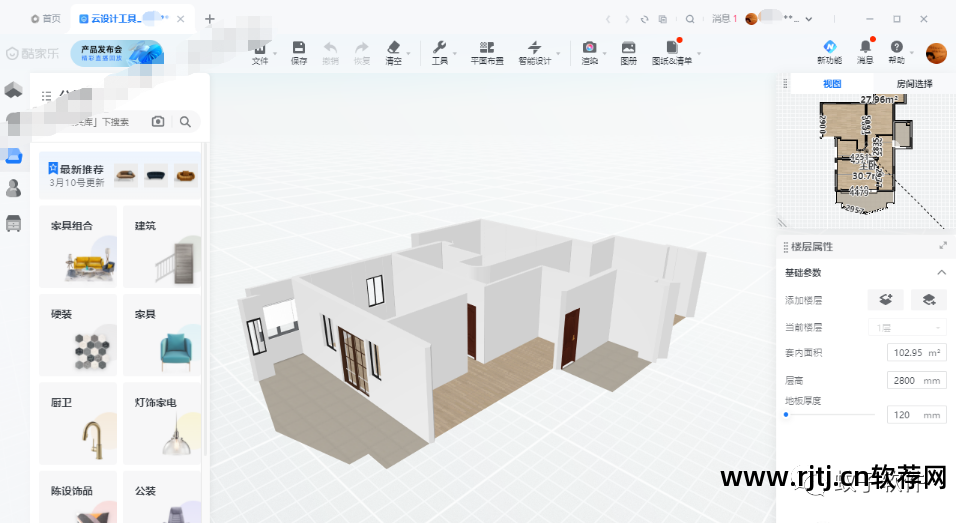Open the 清空 dropdown arrow
The width and height of the screenshot is (956, 523).
point(408,54)
